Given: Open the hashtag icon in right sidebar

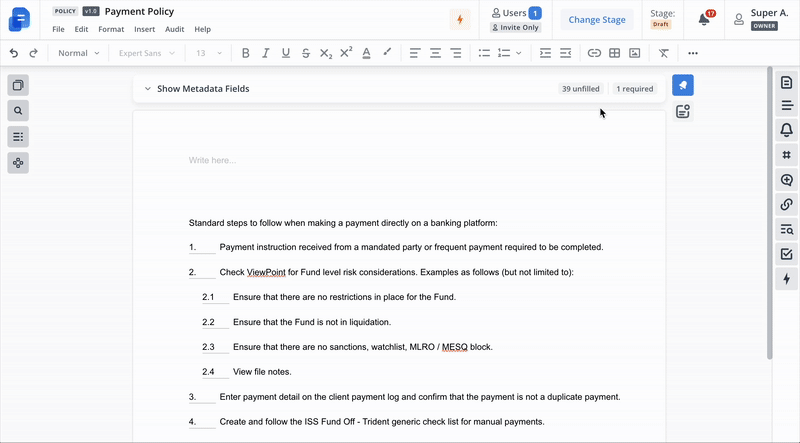Looking at the screenshot, I should (786, 155).
